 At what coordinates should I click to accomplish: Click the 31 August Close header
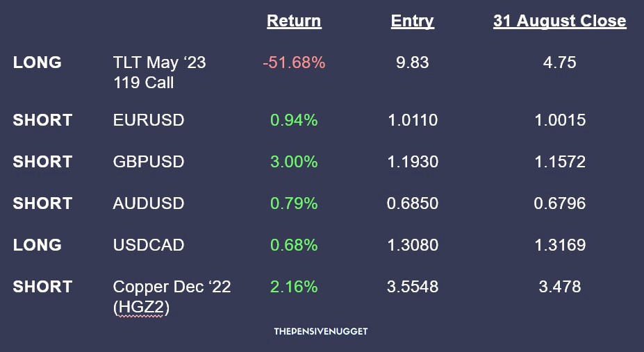tap(559, 22)
